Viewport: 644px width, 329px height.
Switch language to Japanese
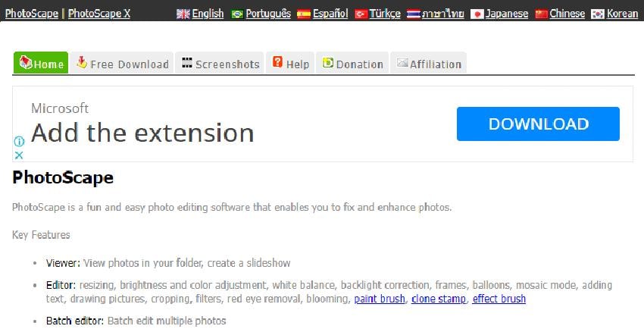point(507,14)
